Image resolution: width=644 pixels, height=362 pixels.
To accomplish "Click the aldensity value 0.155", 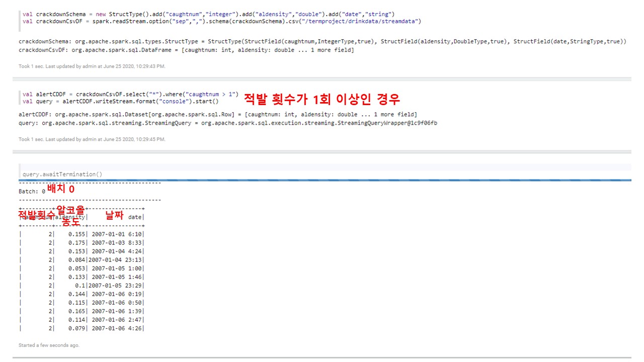I will tap(77, 234).
